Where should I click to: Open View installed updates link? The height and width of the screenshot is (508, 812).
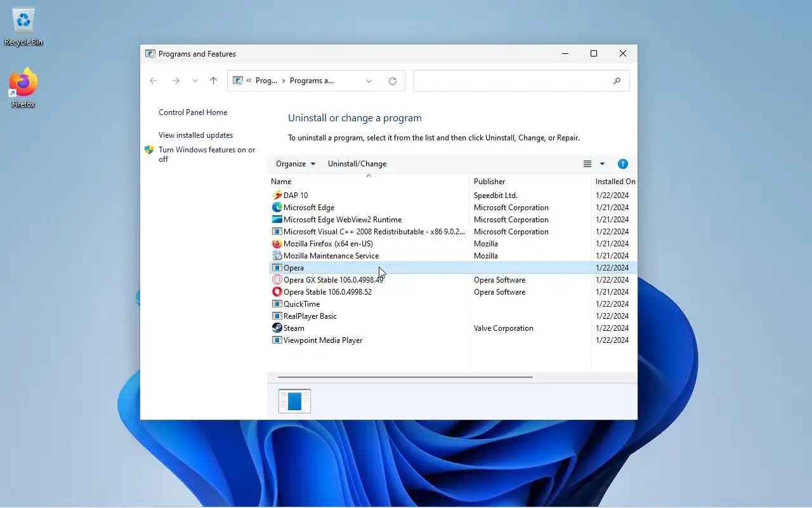point(195,135)
